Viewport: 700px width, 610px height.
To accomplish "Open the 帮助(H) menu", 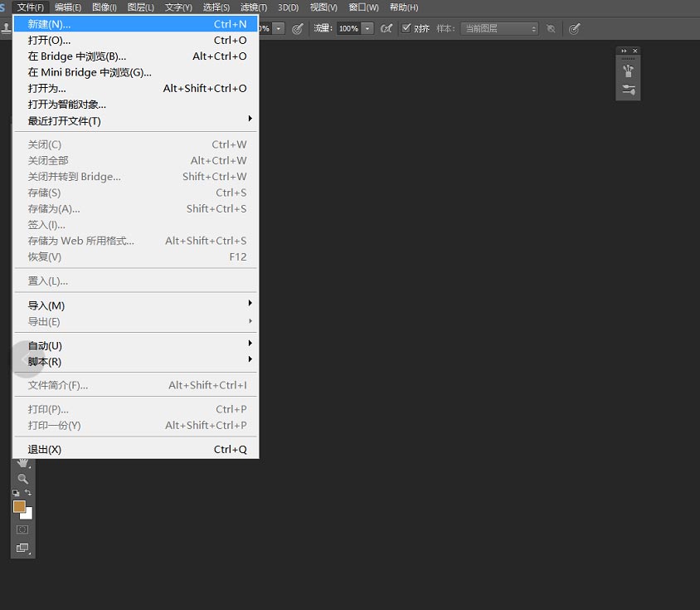I will [x=404, y=7].
